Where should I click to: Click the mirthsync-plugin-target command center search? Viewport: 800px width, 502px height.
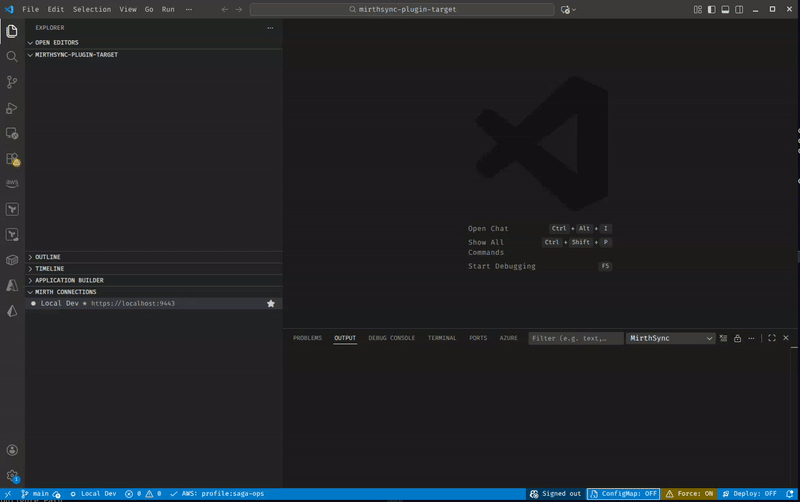click(402, 9)
